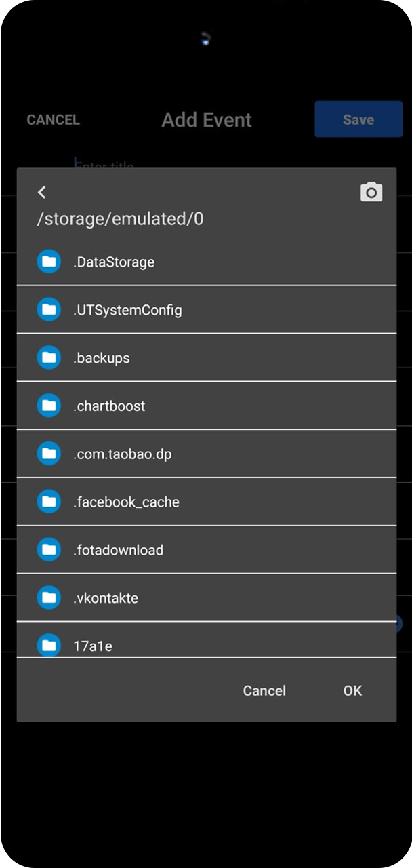Click the folder icon beside .com.taobao.dp

pos(49,454)
